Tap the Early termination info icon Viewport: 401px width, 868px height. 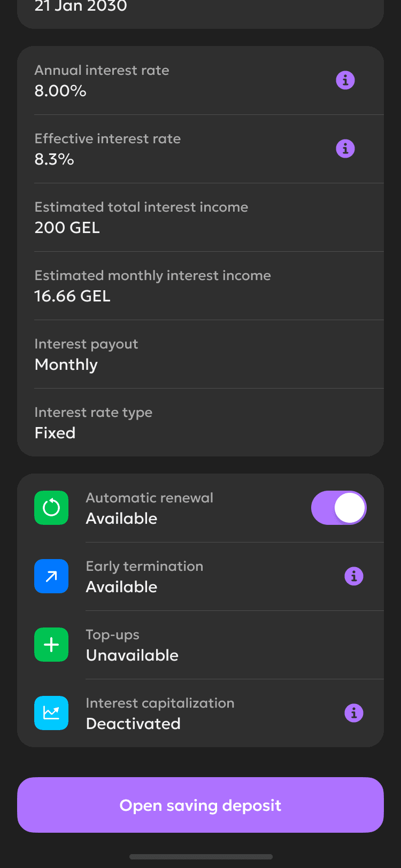click(353, 576)
